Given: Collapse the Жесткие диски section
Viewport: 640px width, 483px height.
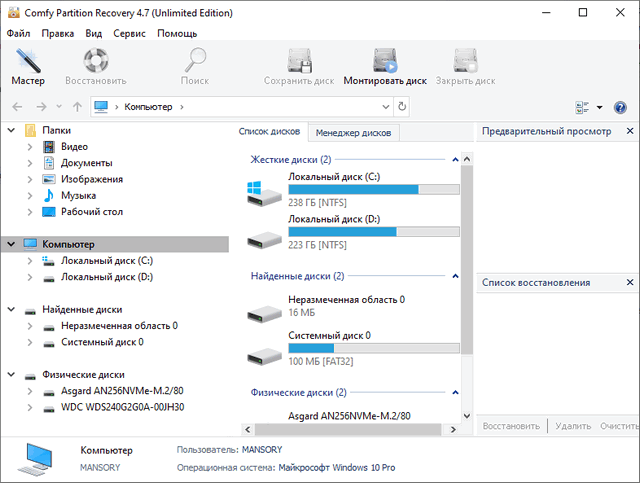Looking at the screenshot, I should click(455, 159).
